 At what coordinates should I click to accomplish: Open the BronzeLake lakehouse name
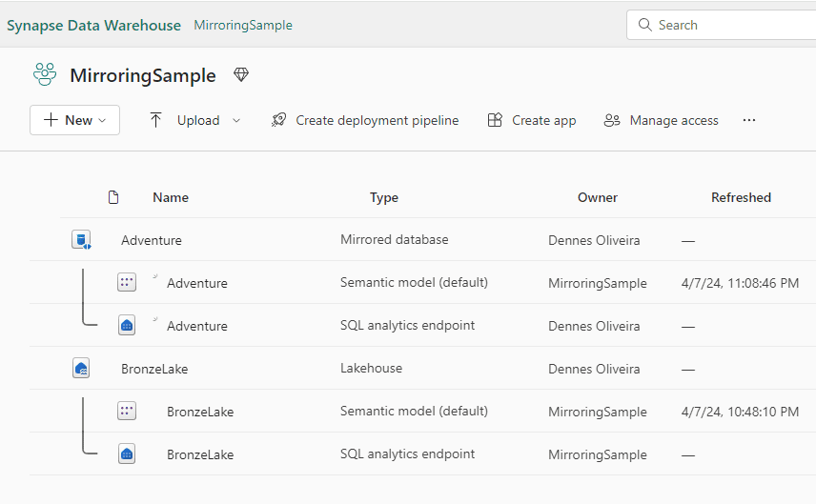(154, 369)
